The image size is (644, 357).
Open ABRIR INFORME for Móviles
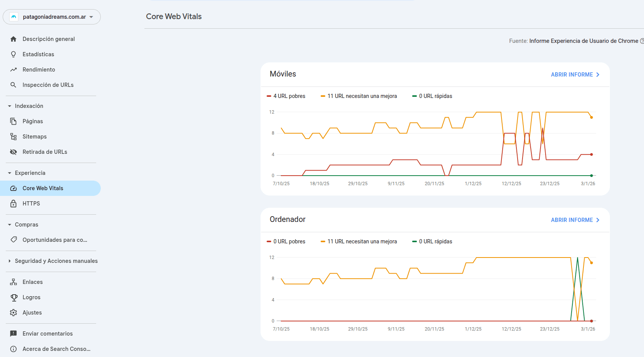click(575, 75)
